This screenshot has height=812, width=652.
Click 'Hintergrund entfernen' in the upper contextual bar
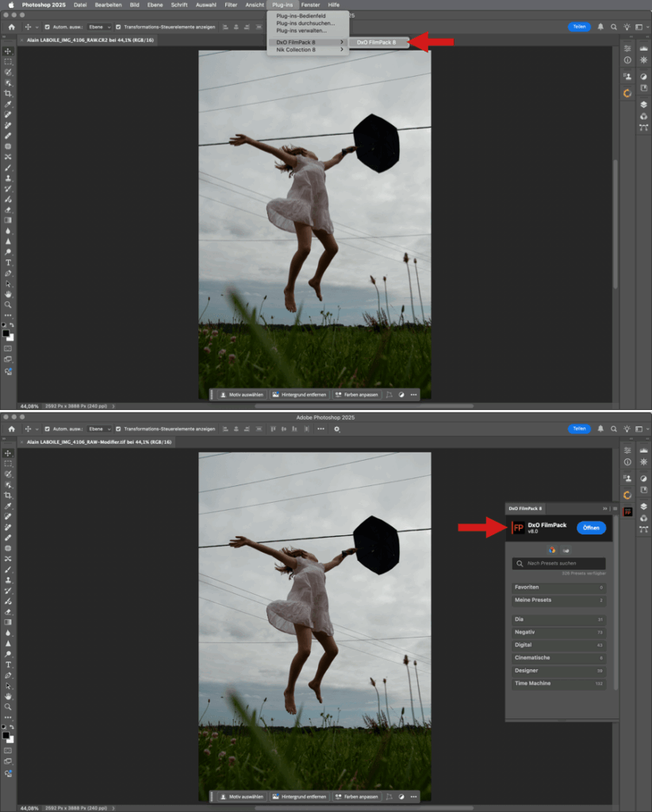point(298,394)
